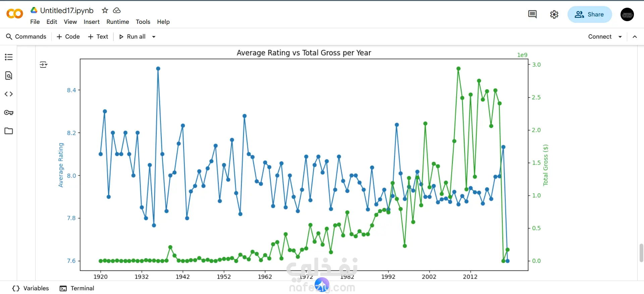Screen dimensions: 644x294
Task: Run all cells
Action: 132,37
